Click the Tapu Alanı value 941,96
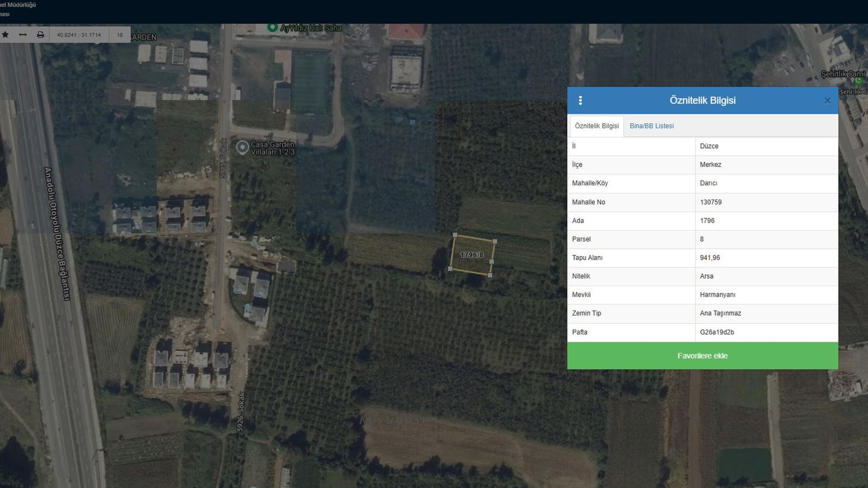The width and height of the screenshot is (868, 488). [710, 258]
